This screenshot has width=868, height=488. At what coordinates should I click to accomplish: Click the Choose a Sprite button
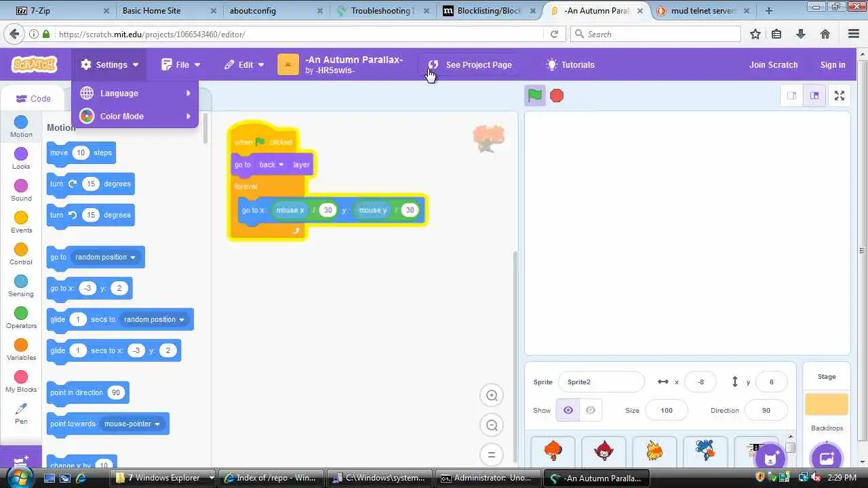(769, 456)
